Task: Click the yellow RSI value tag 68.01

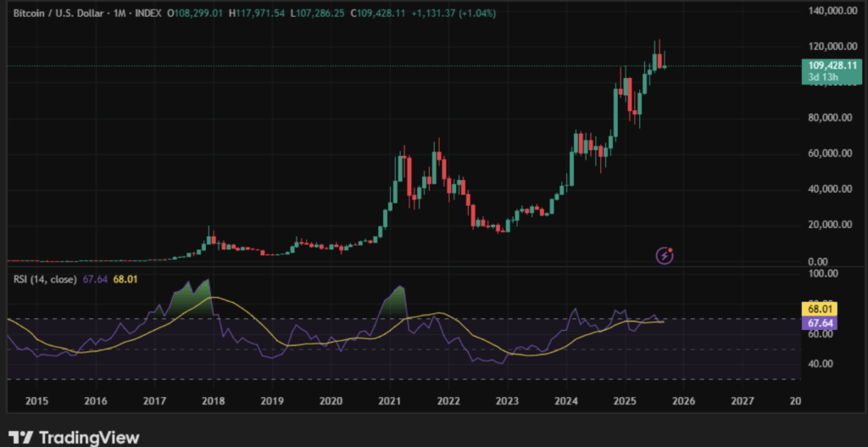Action: point(819,310)
